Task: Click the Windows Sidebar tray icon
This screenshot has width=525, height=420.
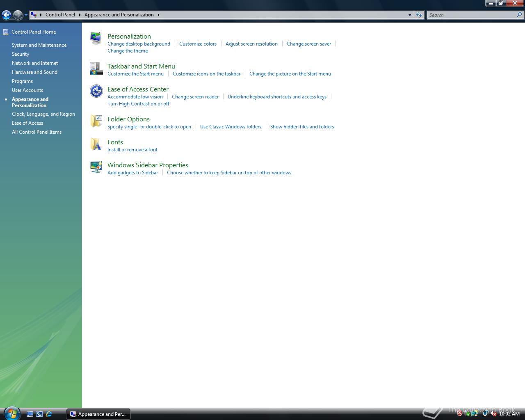Action: point(475,413)
